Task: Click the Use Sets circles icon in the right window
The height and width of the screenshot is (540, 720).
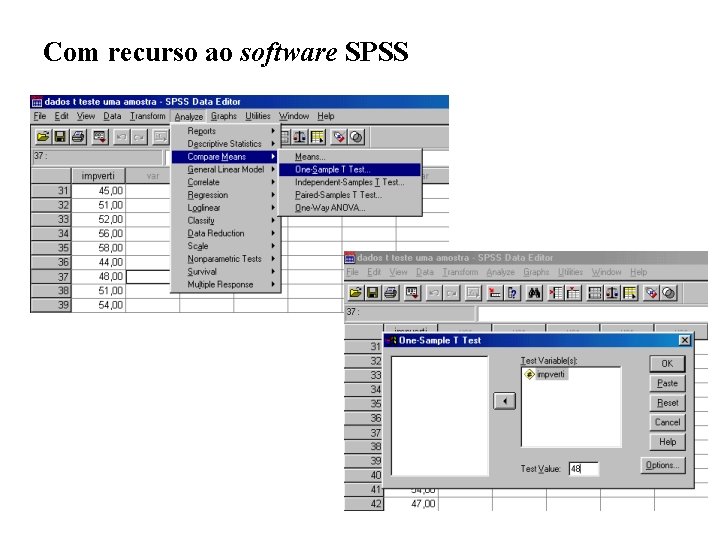Action: pos(669,292)
